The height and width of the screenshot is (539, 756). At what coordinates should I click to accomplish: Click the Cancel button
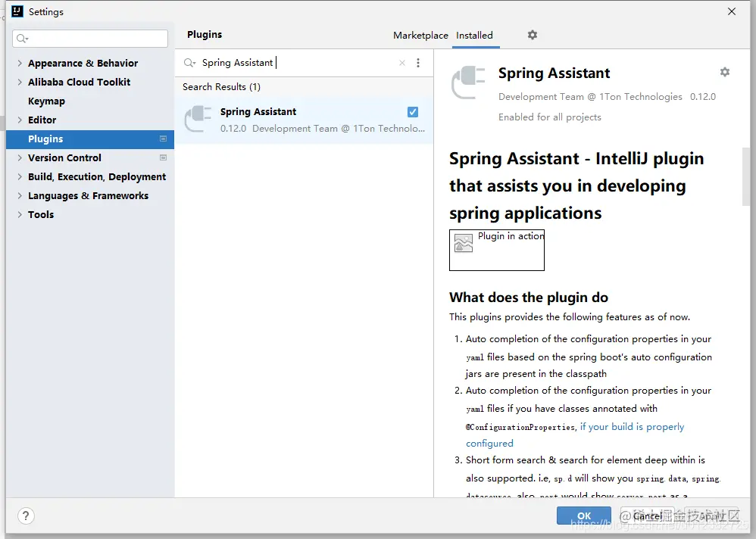point(648,516)
